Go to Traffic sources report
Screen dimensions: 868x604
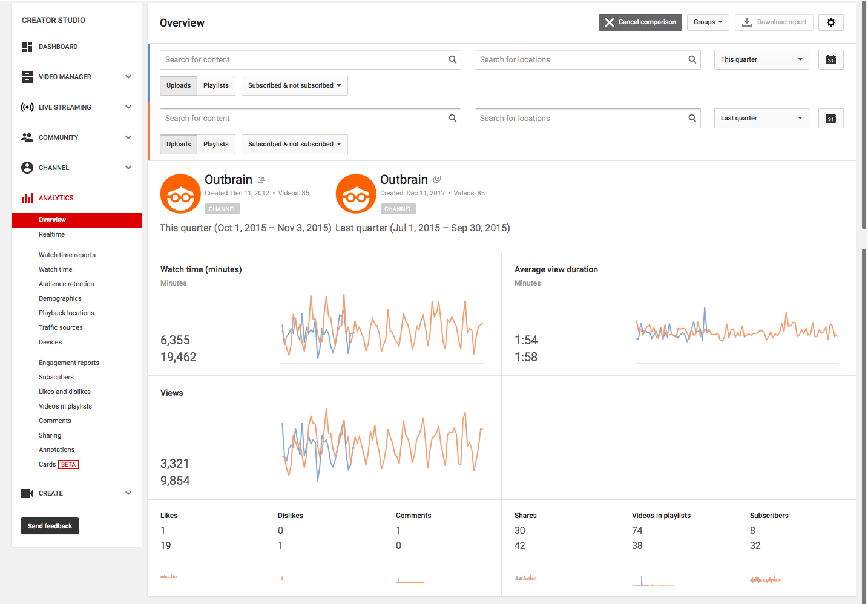[61, 327]
